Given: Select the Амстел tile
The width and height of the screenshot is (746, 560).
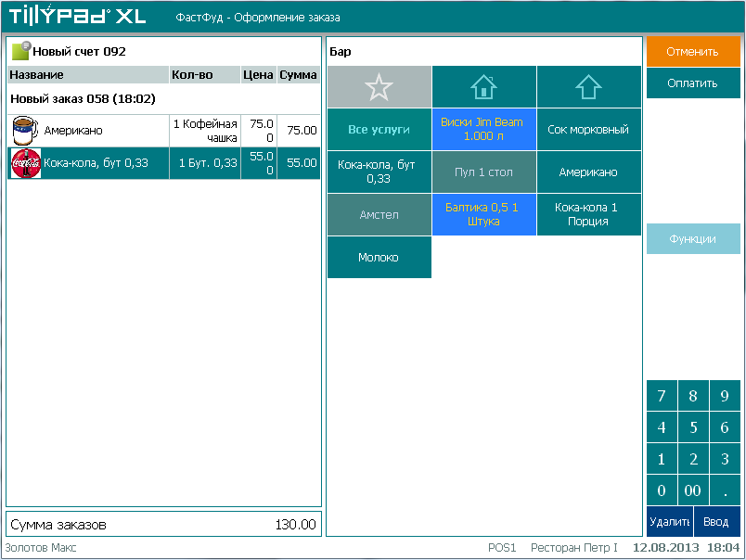Looking at the screenshot, I should coord(379,214).
